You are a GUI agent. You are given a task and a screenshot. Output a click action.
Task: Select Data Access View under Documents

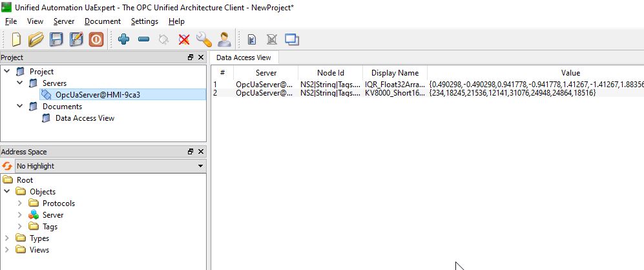85,118
